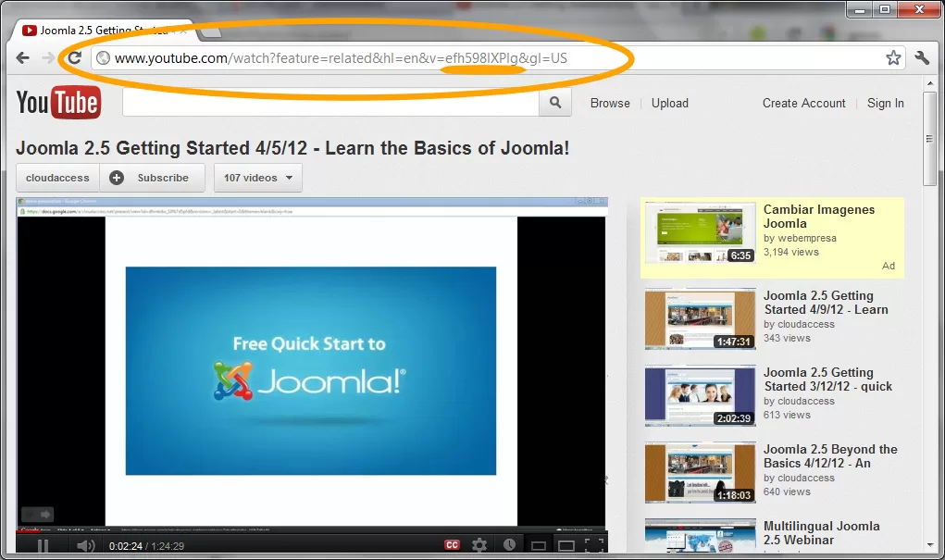Click '640 views' text
945x560 pixels.
coord(787,492)
